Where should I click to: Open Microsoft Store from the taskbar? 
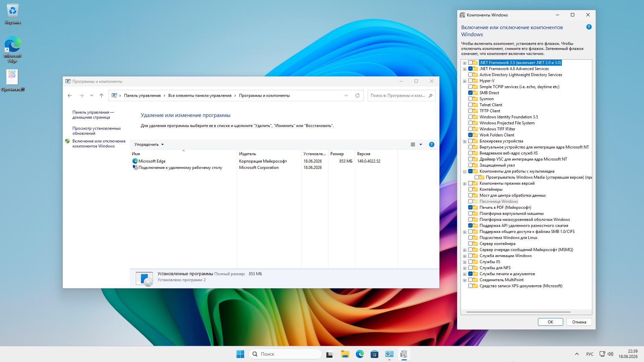pos(375,354)
